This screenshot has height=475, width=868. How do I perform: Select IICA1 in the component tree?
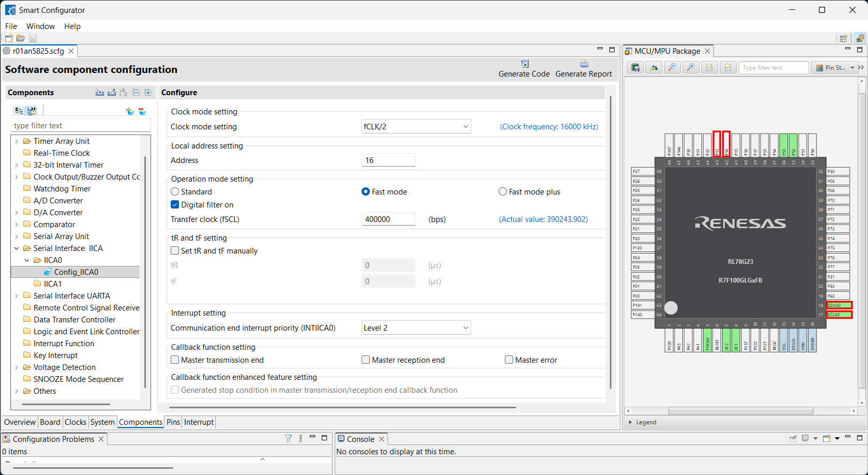point(52,284)
